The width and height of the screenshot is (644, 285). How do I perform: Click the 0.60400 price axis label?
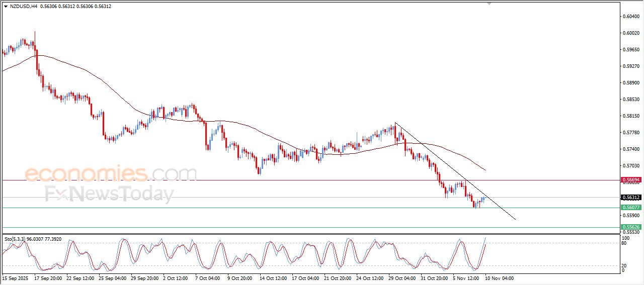(x=630, y=16)
